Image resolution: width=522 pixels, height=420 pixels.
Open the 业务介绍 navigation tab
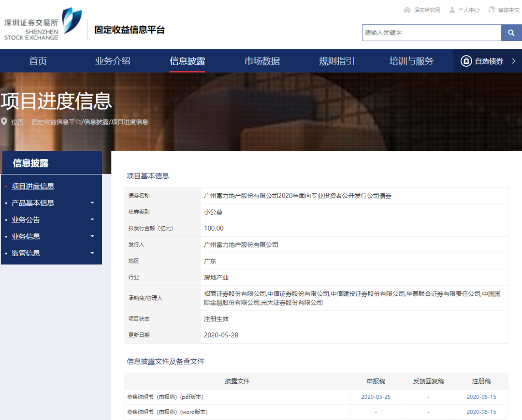point(113,61)
